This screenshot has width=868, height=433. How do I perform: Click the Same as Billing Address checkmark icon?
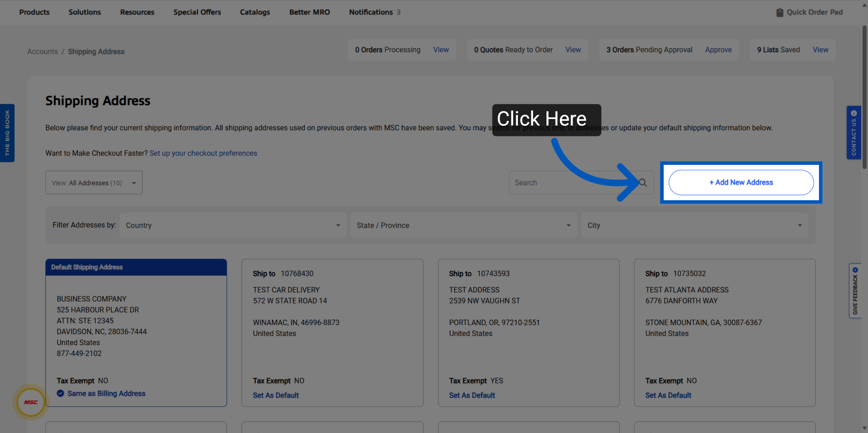click(60, 393)
